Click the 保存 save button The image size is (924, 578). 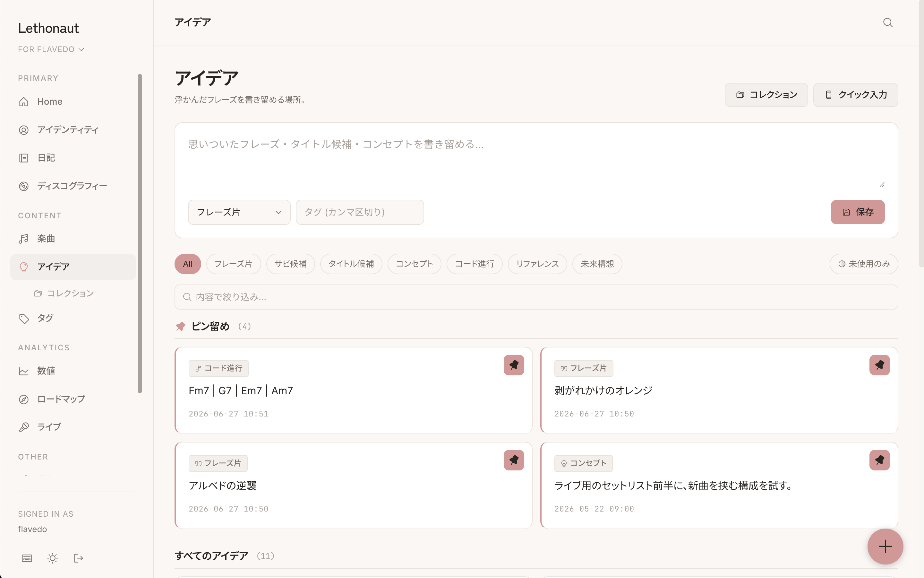click(x=858, y=212)
